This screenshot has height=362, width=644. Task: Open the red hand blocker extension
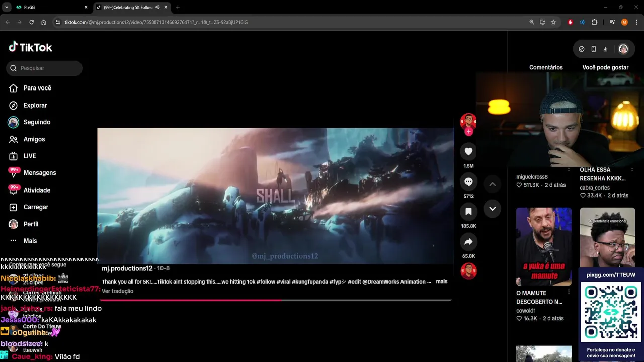coord(570,22)
